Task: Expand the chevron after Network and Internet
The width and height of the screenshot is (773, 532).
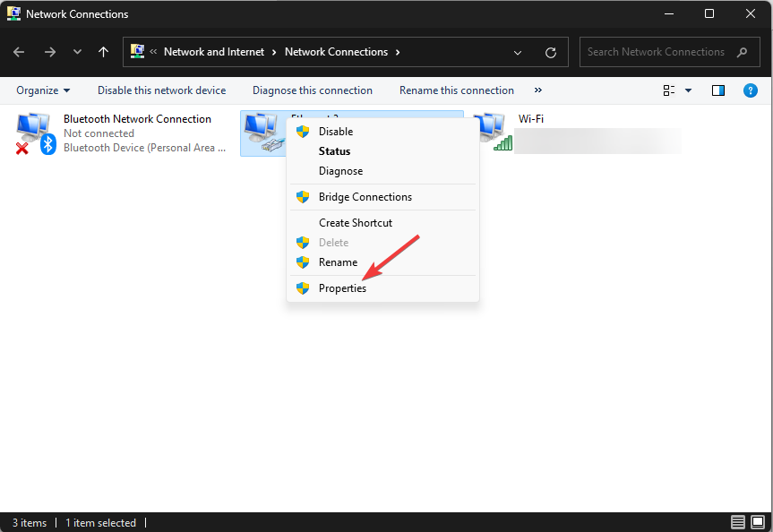Action: pyautogui.click(x=274, y=52)
